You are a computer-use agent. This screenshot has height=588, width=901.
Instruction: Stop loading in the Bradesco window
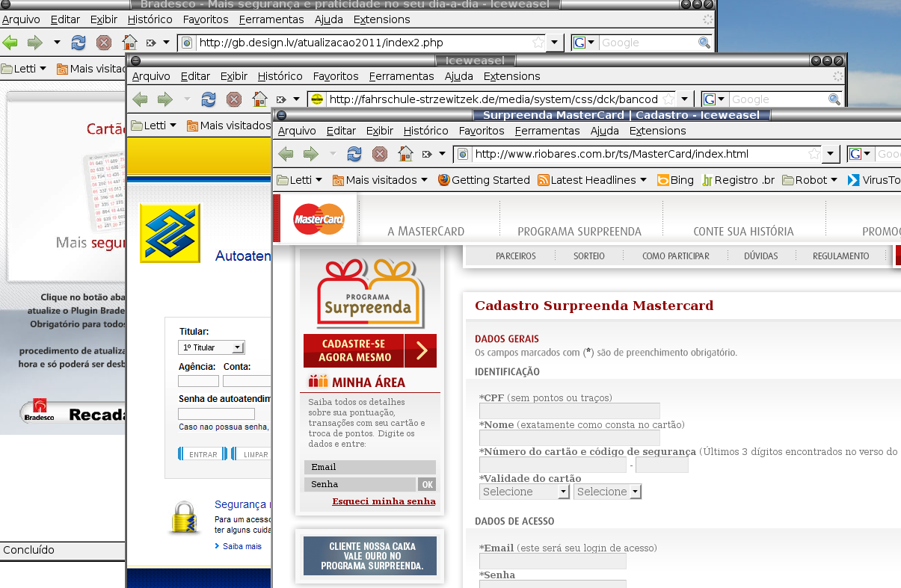pyautogui.click(x=104, y=43)
